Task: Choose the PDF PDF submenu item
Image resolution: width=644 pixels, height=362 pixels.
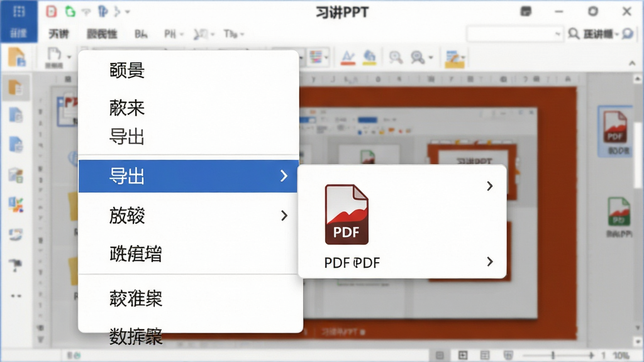Action: 352,263
